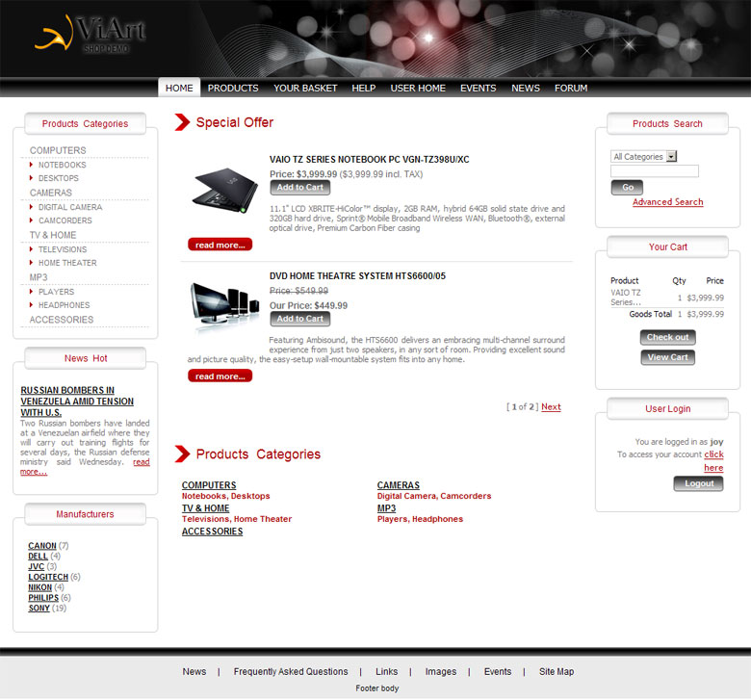This screenshot has height=700, width=751.
Task: Open YOUR BASKET in the top menu
Action: click(x=305, y=89)
